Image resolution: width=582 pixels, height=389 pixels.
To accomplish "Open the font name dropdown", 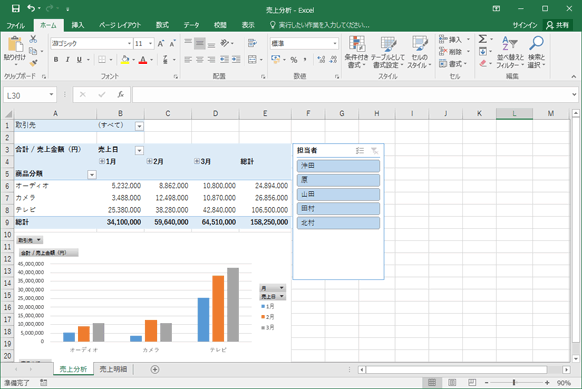I will point(129,43).
